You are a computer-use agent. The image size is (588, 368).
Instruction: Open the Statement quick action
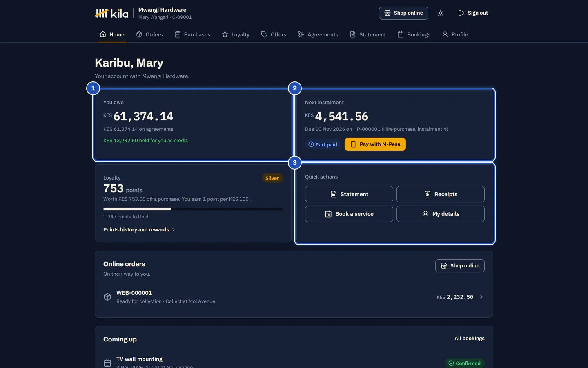click(x=349, y=194)
